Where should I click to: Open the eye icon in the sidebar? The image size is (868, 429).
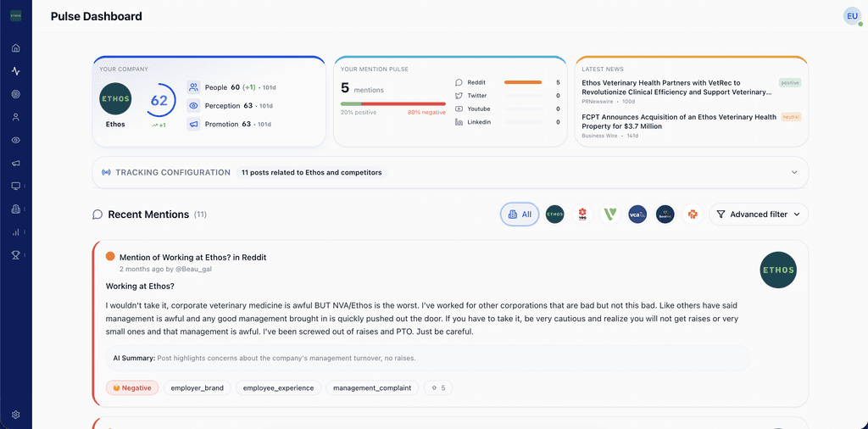tap(16, 140)
